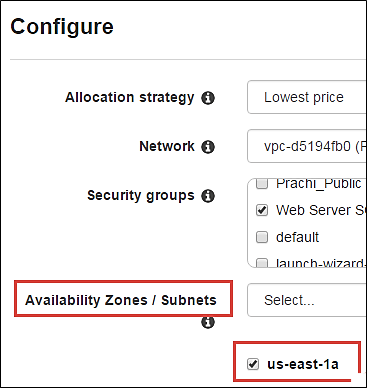The image size is (367, 388).
Task: Click the default group label text
Action: click(297, 237)
